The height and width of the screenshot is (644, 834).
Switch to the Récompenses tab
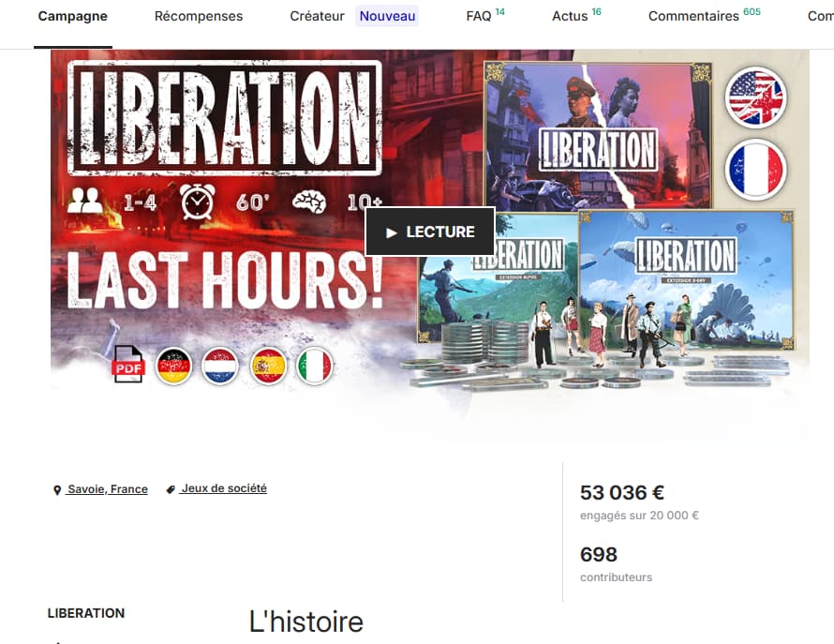199,17
